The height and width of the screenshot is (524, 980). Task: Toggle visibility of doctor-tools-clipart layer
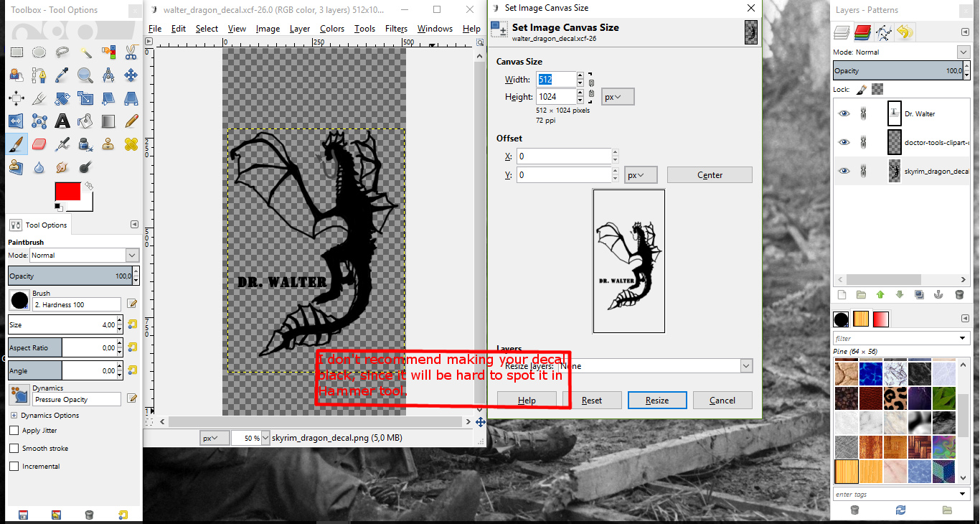844,142
